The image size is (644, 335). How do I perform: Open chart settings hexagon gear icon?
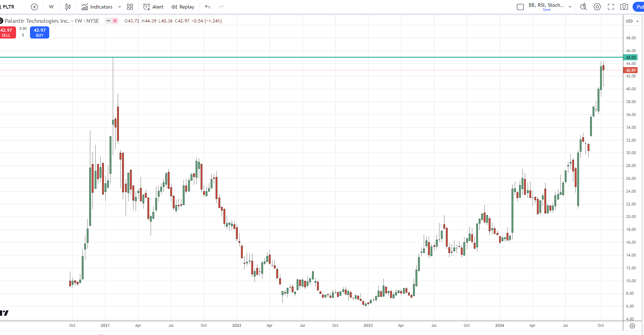pos(597,7)
